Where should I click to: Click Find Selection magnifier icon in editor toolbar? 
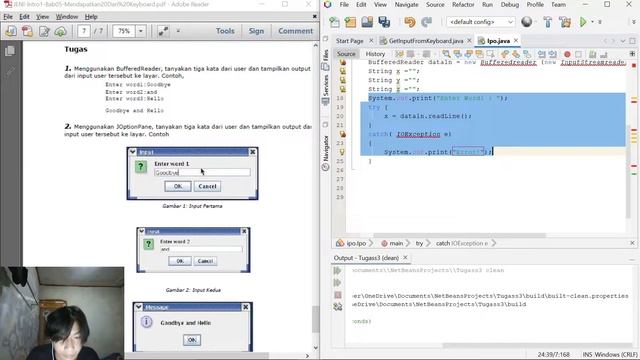pyautogui.click(x=446, y=54)
